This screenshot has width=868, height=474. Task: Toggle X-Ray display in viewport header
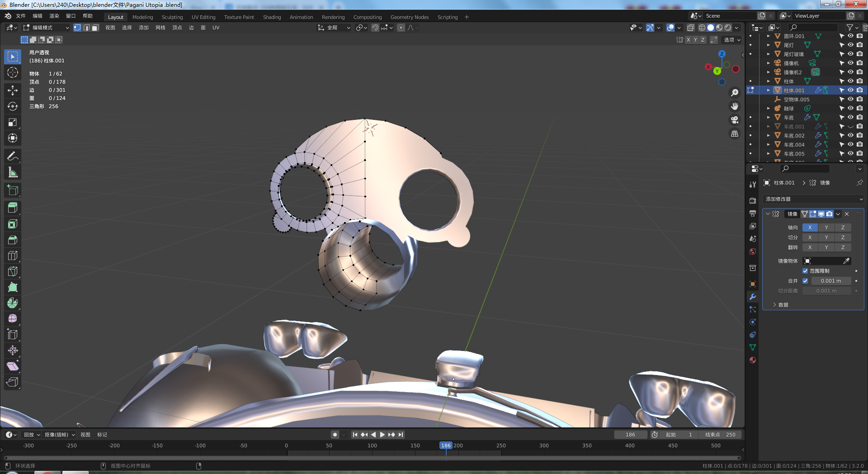point(690,28)
